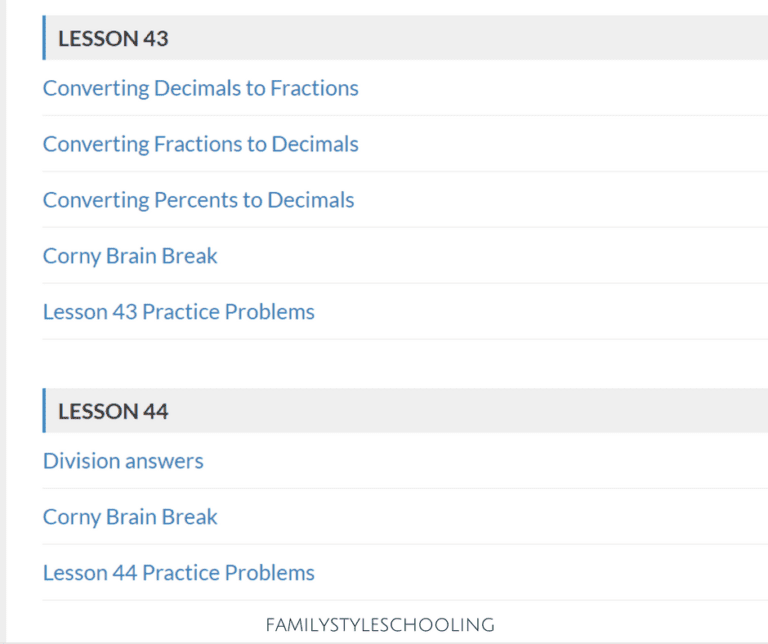Open Corny Brain Break under Lesson 44
This screenshot has height=644, width=768.
pyautogui.click(x=130, y=517)
